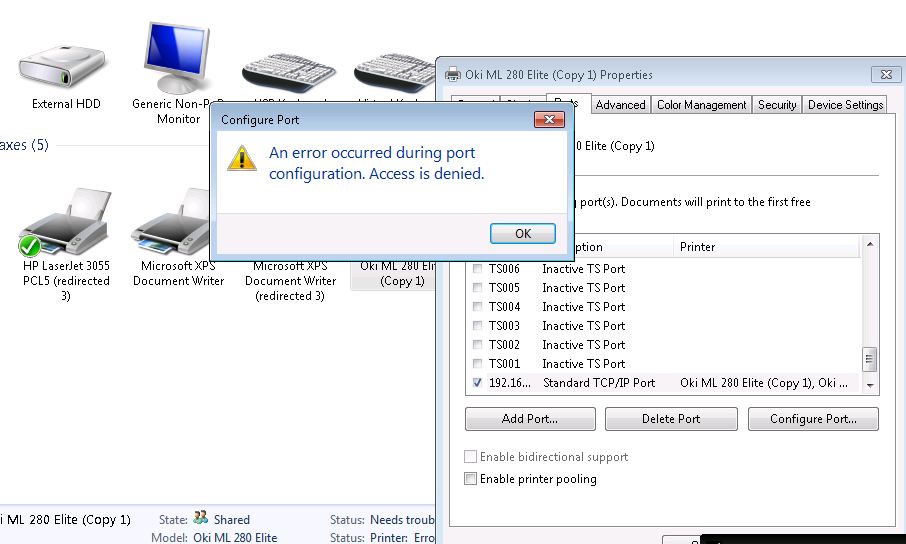Screen dimensions: 906x544
Task: Click the warning icon in Configure Port dialog
Action: pyautogui.click(x=242, y=158)
